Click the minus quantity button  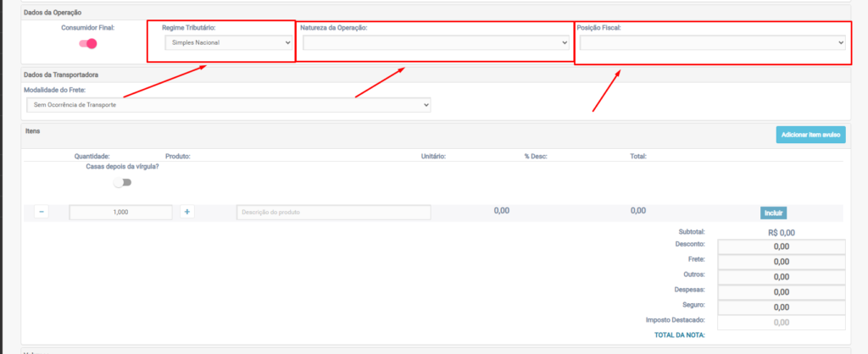pos(41,212)
